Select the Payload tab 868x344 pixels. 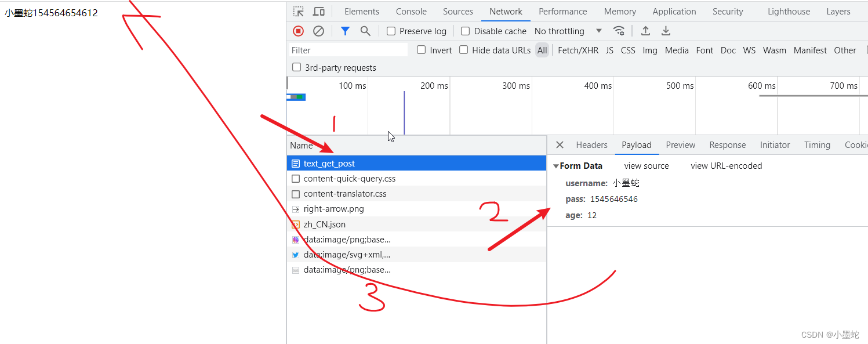(637, 145)
